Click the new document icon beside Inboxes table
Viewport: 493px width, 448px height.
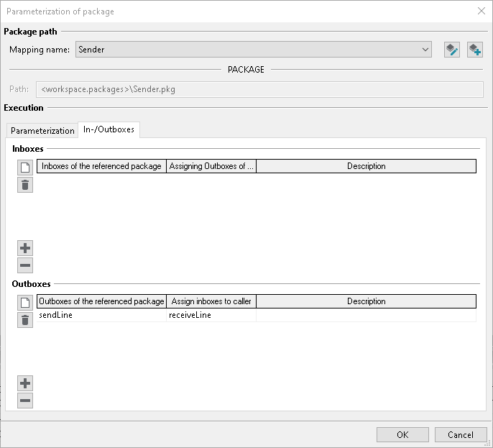pos(25,168)
